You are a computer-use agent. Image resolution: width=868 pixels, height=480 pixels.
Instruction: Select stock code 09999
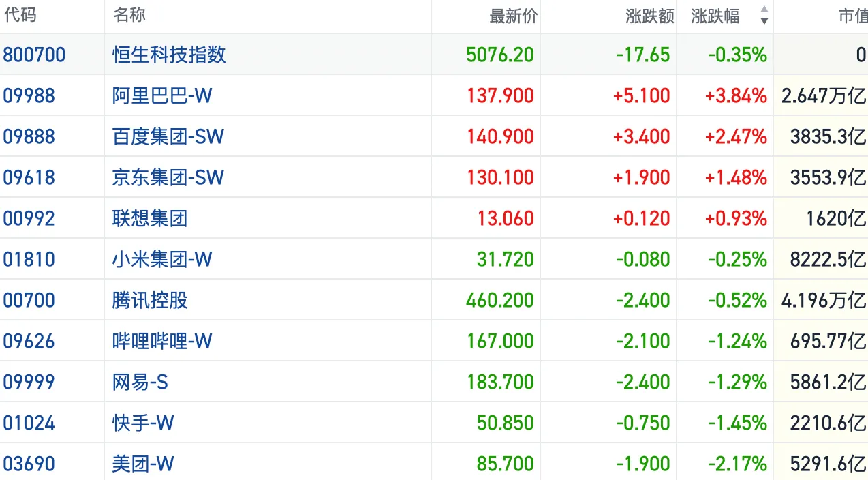[x=29, y=382]
